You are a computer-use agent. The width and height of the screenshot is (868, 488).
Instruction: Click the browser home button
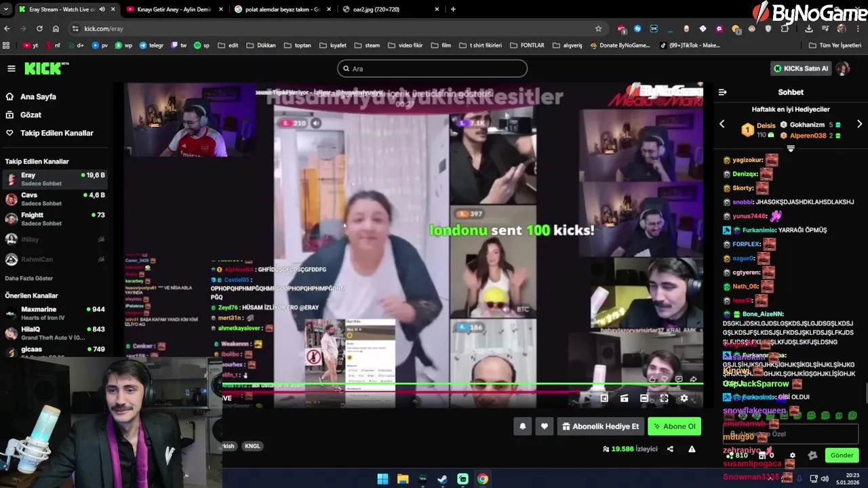click(56, 28)
